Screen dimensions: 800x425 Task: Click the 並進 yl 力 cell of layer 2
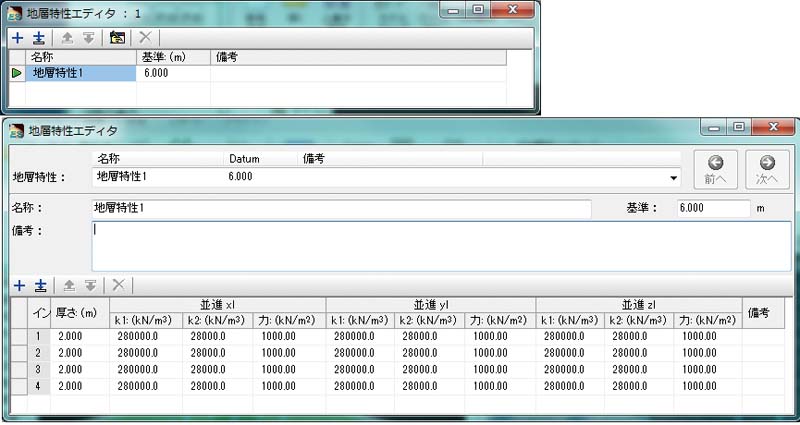500,353
